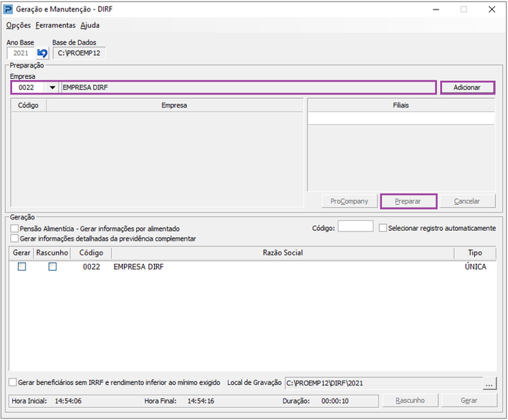Tick the Rascunho checkbox for company 0022
508x420 pixels.
[52, 267]
